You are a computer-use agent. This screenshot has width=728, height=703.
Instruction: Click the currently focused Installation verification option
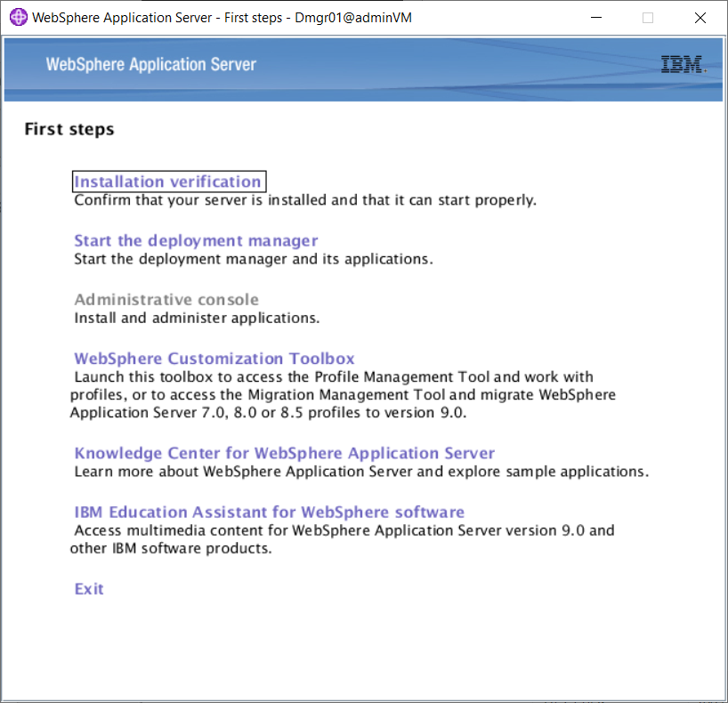168,182
